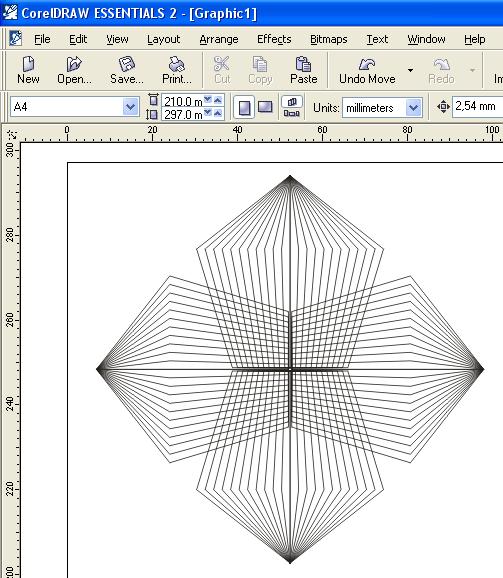
Task: Click the Print toolbar icon
Action: [177, 64]
